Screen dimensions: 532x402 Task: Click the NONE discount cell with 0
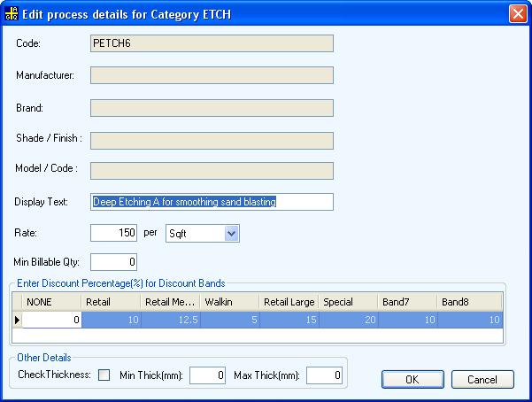pyautogui.click(x=51, y=320)
